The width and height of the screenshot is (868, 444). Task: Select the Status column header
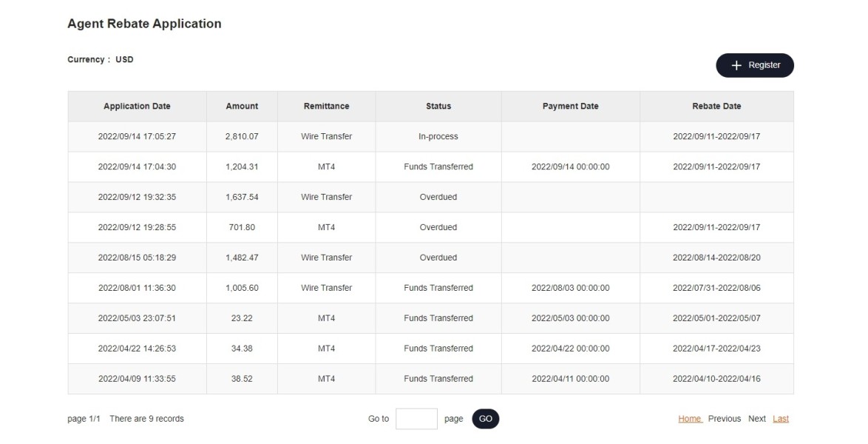click(x=438, y=107)
